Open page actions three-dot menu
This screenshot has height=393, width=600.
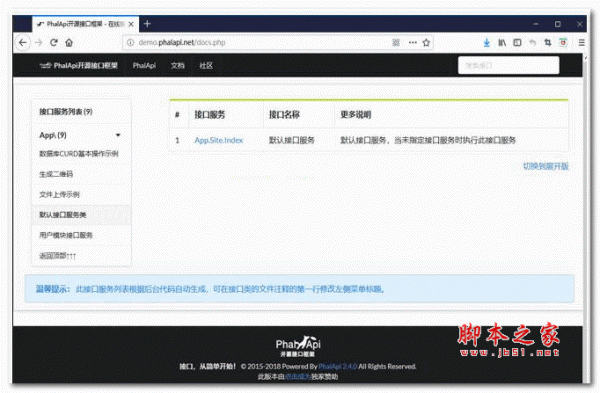coord(412,42)
